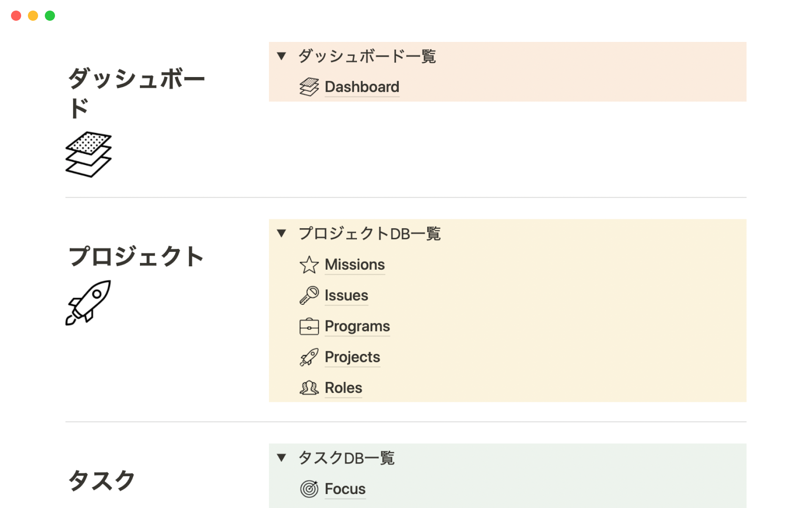This screenshot has height=508, width=812.
Task: Click the プロジェクト section heading
Action: 136,257
